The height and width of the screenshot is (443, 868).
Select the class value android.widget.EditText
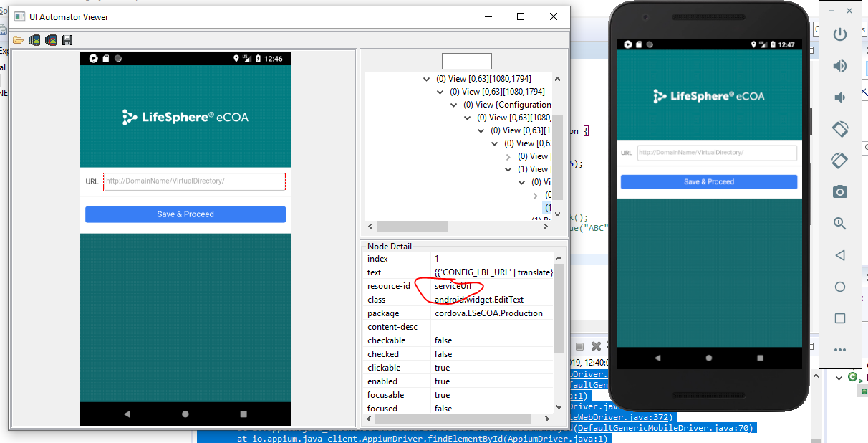(x=479, y=300)
